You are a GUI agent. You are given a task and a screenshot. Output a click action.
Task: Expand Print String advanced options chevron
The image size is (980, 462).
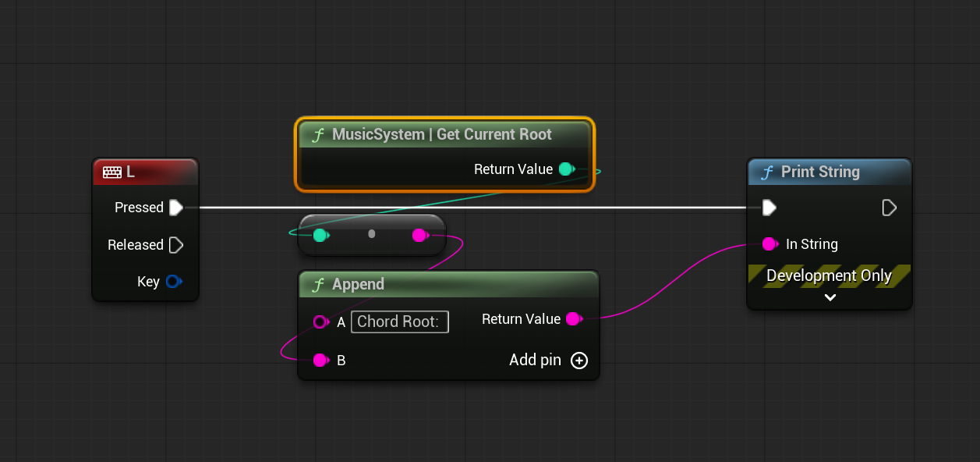coord(830,297)
